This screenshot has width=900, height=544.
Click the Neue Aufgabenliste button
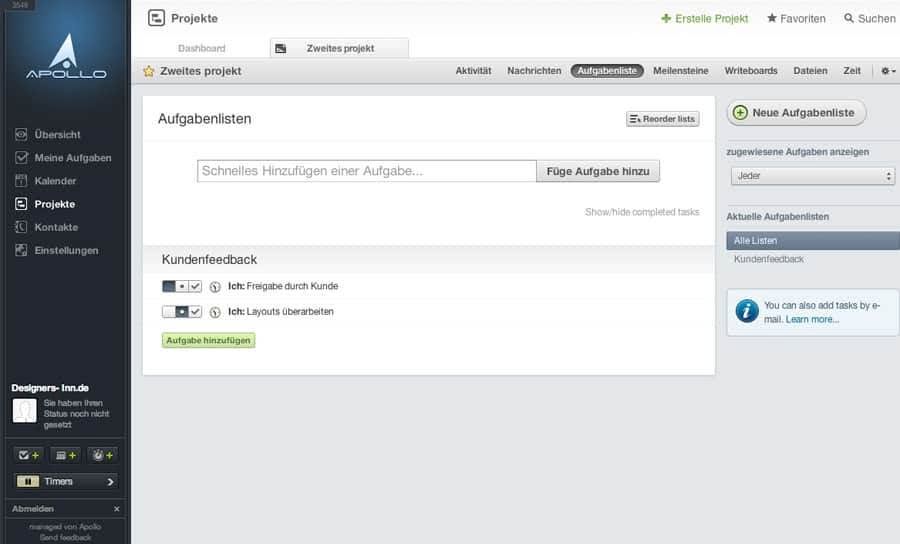tap(796, 113)
